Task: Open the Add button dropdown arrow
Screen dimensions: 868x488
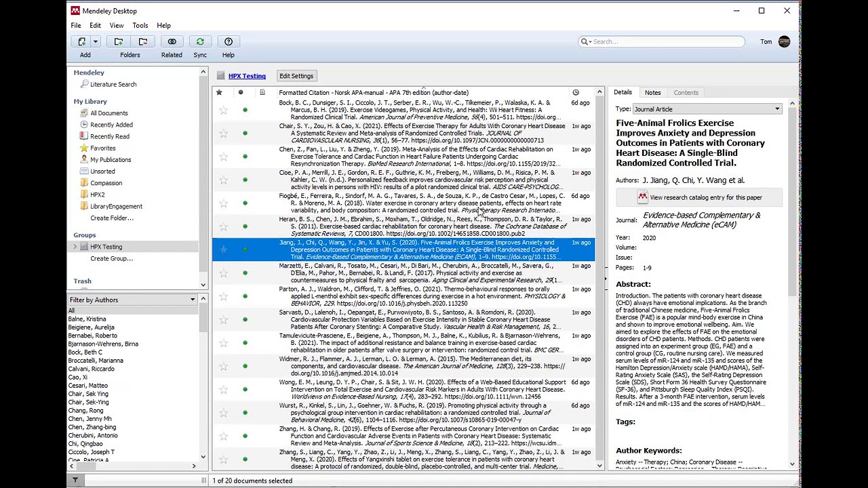Action: (96, 41)
